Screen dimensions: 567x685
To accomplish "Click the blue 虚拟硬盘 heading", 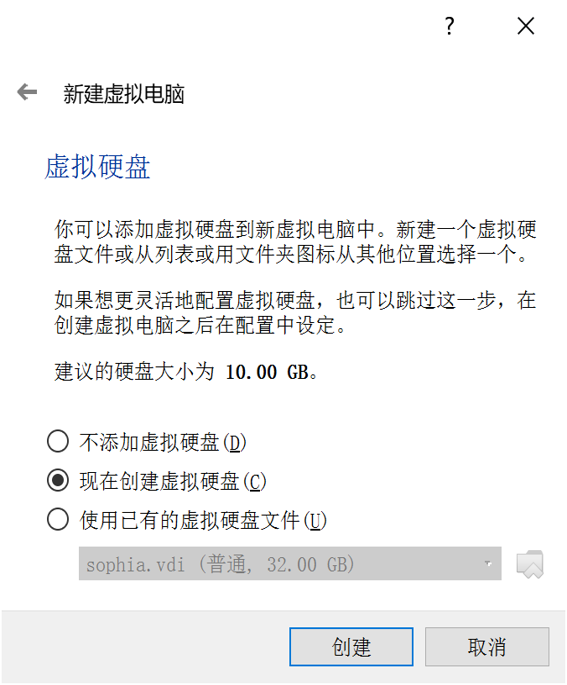I will [x=97, y=166].
